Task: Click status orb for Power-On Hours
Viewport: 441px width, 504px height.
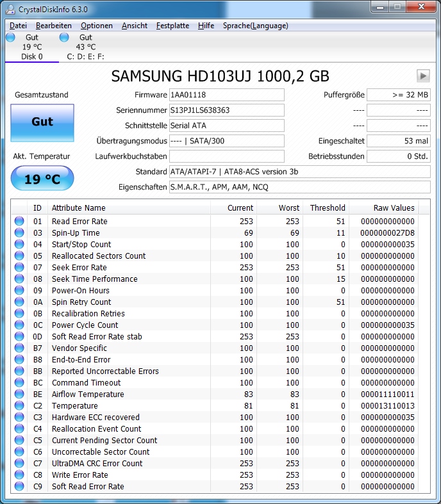Action: tap(19, 290)
